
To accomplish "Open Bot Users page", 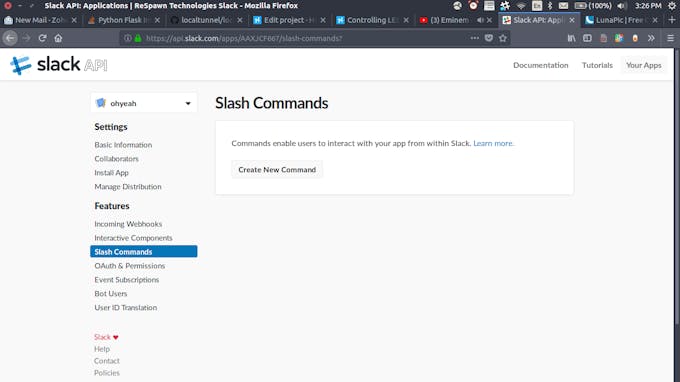I will [x=111, y=294].
